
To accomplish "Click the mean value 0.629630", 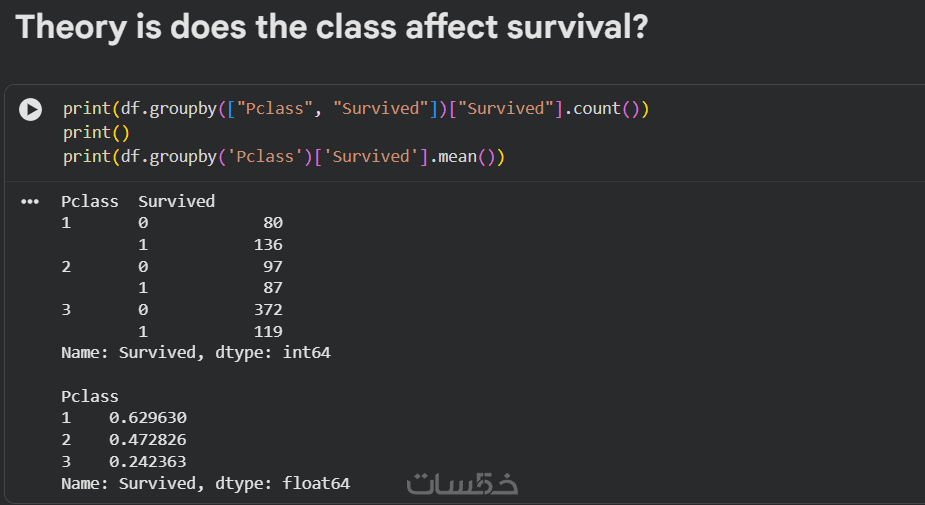I will click(x=147, y=418).
